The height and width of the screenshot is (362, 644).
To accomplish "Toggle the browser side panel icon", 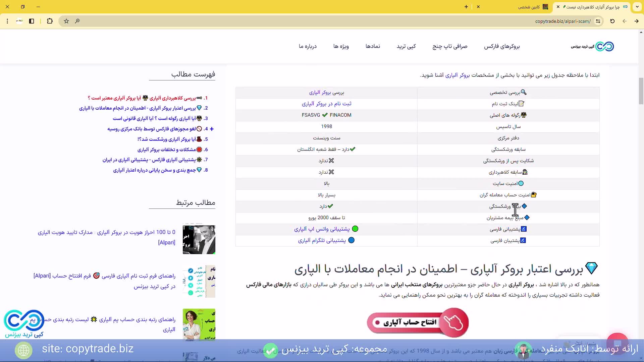I will pyautogui.click(x=32, y=21).
